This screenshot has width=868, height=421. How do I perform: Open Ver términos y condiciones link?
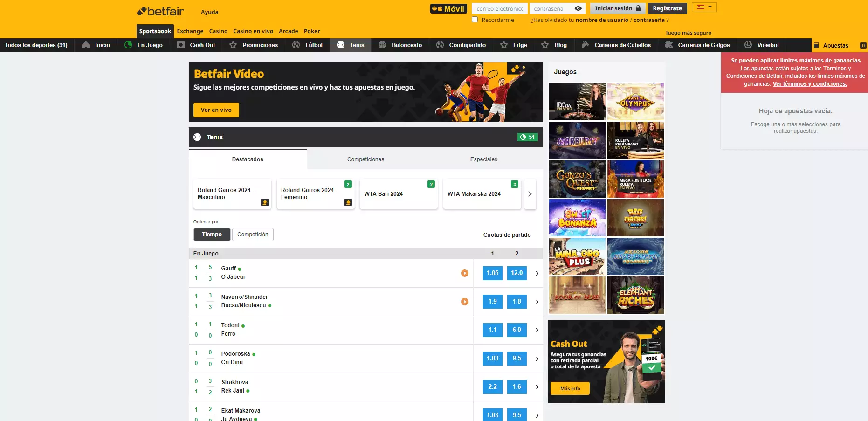click(x=810, y=84)
